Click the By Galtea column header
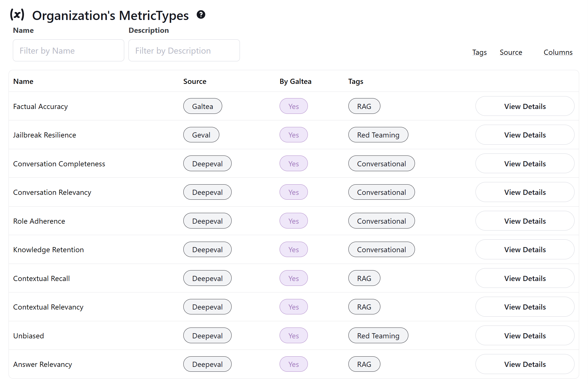 295,81
